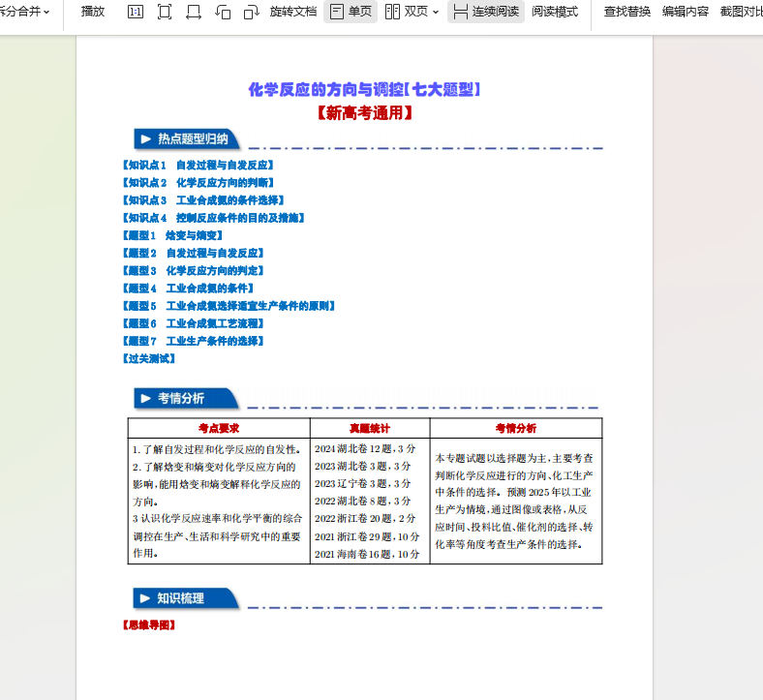Click the subtitle 新高考通用

[364, 113]
